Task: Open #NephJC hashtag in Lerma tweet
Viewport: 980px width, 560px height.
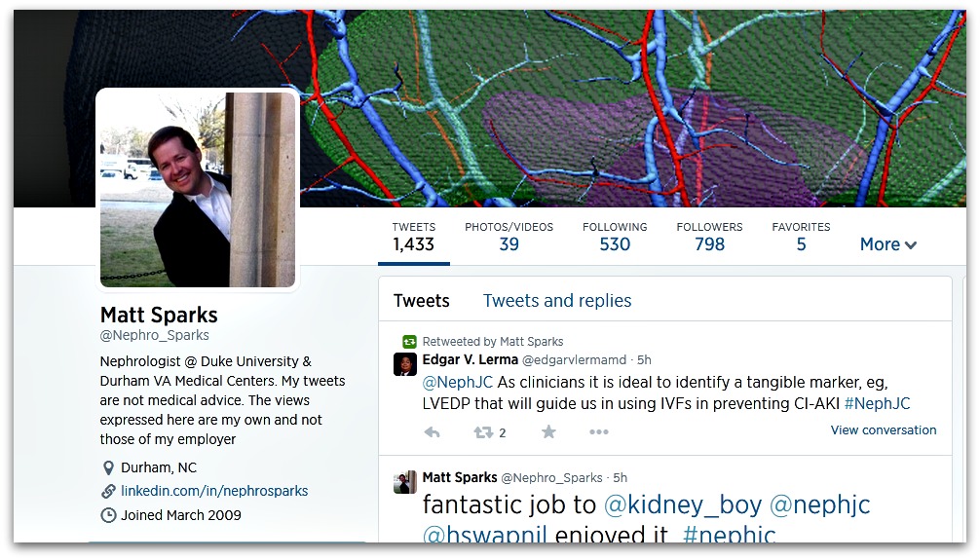Action: pyautogui.click(x=878, y=404)
